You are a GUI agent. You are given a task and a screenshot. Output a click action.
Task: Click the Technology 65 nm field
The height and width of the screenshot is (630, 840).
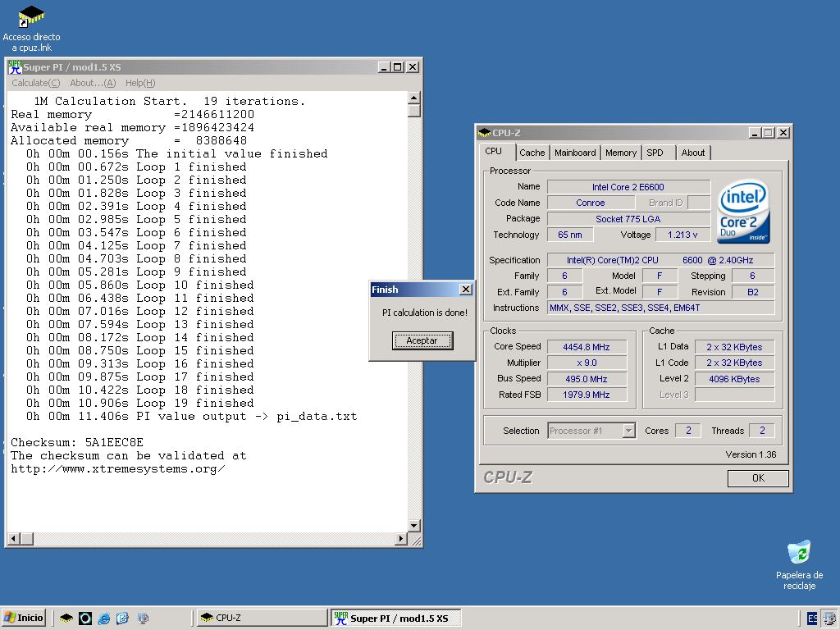point(570,235)
